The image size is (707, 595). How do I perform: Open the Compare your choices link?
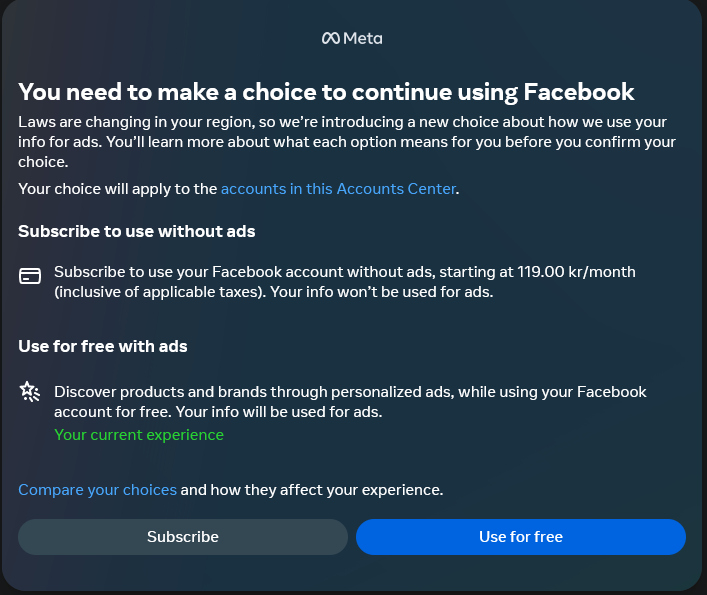97,490
